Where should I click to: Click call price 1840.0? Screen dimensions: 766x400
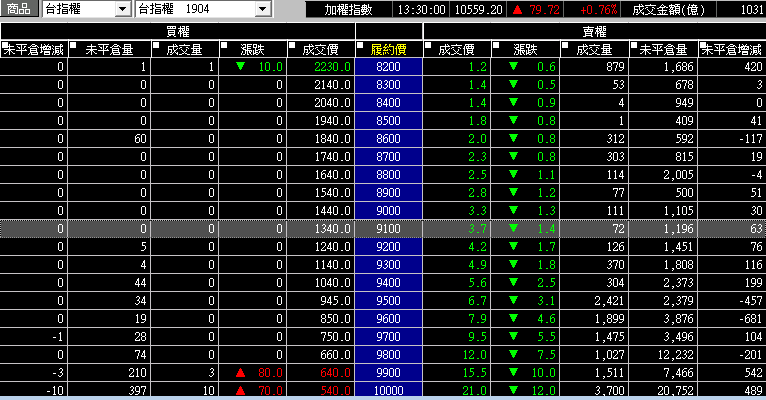332,139
